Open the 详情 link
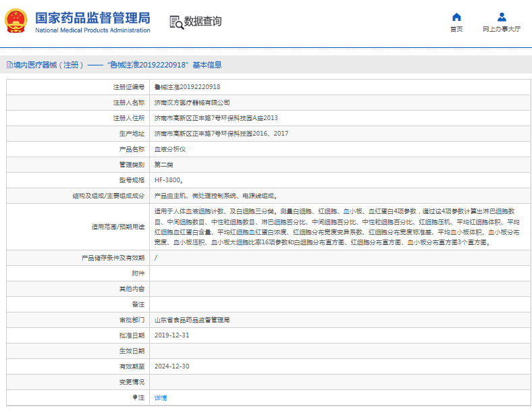 161,398
